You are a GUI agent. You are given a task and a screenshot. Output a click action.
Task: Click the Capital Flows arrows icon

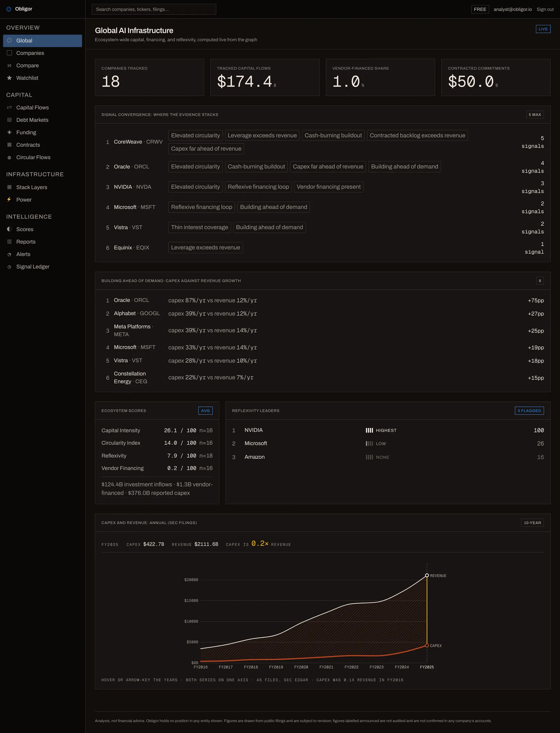[9, 108]
